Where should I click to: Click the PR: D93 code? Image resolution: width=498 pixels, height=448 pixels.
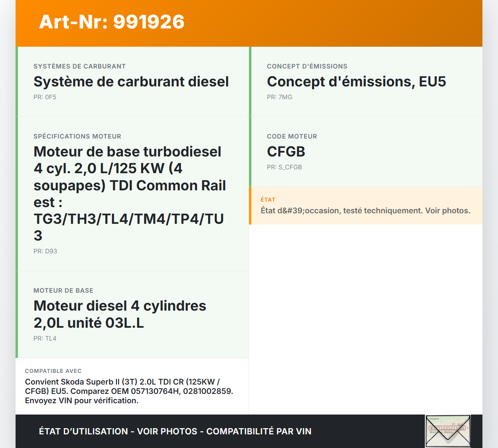45,251
